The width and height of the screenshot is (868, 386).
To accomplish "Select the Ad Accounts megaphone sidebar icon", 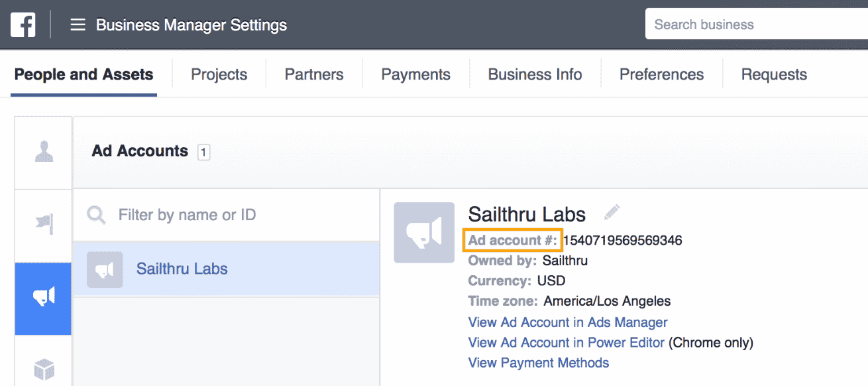I will click(44, 298).
